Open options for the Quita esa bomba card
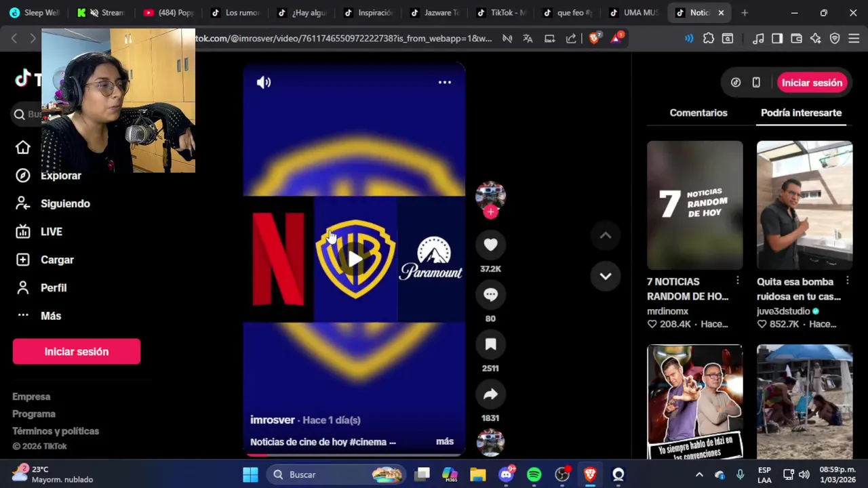The height and width of the screenshot is (488, 868). [x=847, y=281]
